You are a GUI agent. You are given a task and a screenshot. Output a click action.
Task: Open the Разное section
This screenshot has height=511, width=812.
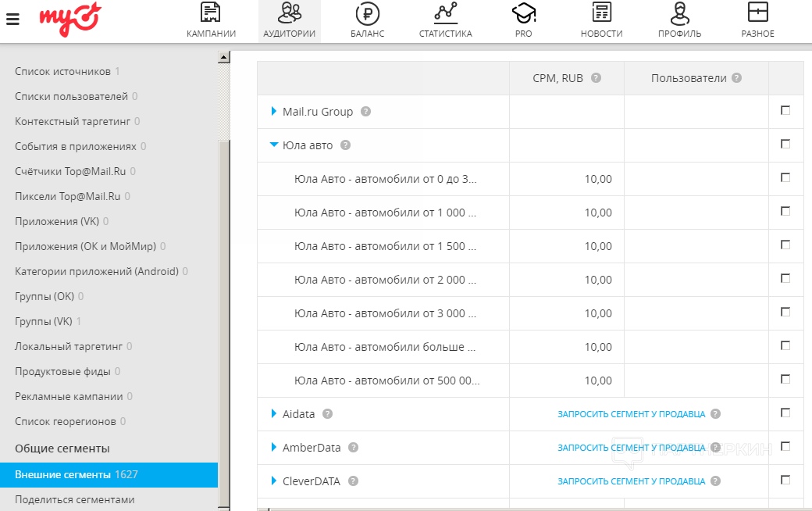tap(757, 21)
